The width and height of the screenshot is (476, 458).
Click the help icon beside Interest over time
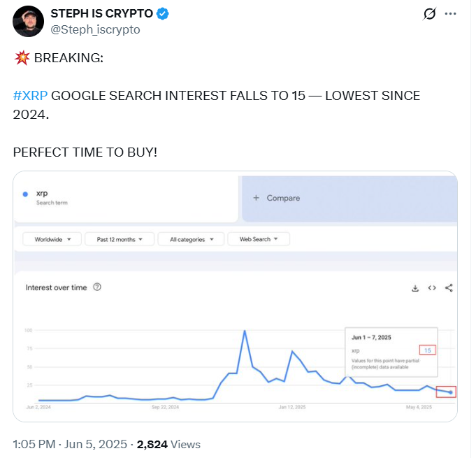click(x=97, y=287)
